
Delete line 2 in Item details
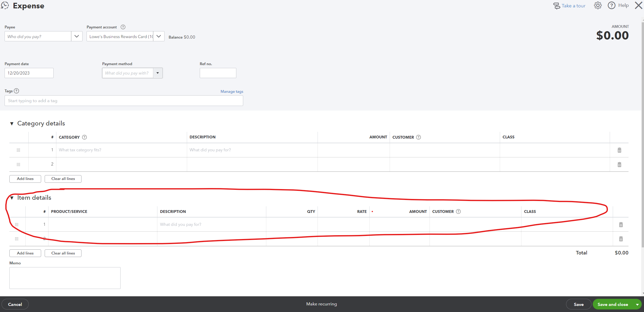[x=621, y=238]
